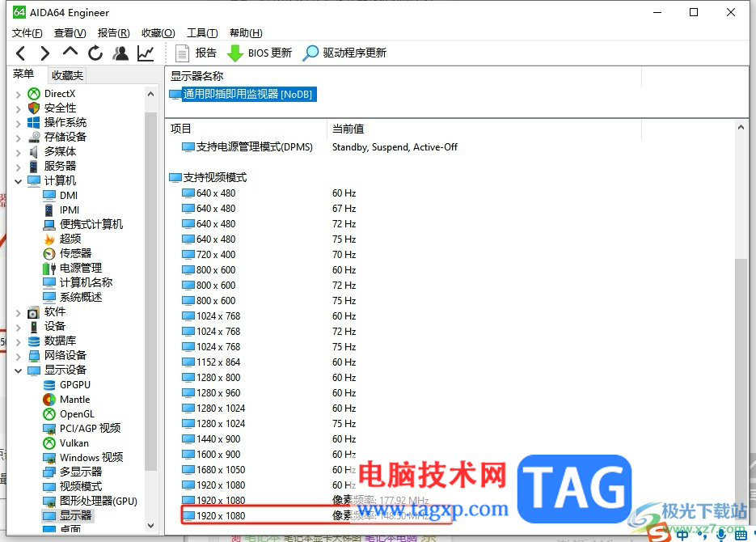Switch to the 菜单 tab

pyautogui.click(x=23, y=74)
